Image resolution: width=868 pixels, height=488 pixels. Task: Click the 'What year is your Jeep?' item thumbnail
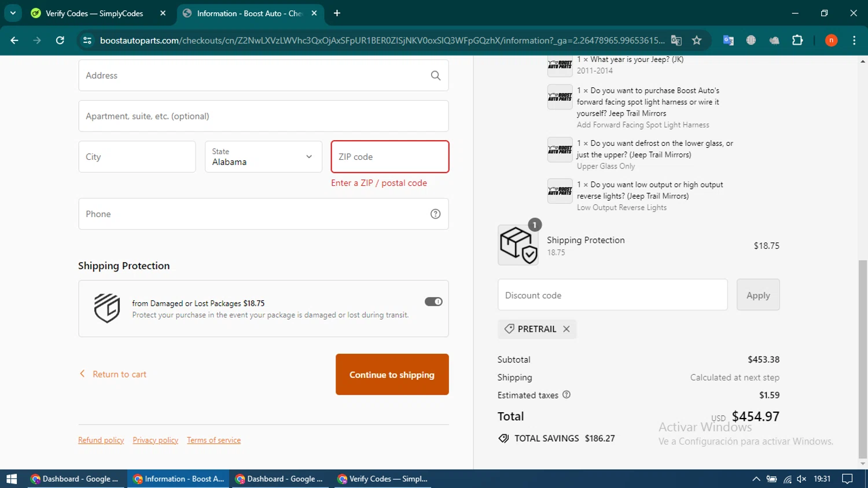(560, 65)
